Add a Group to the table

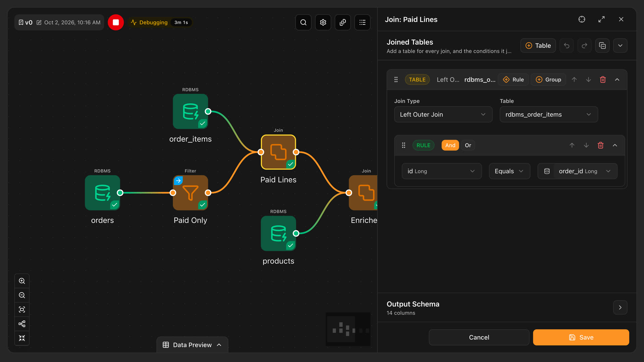(548, 80)
